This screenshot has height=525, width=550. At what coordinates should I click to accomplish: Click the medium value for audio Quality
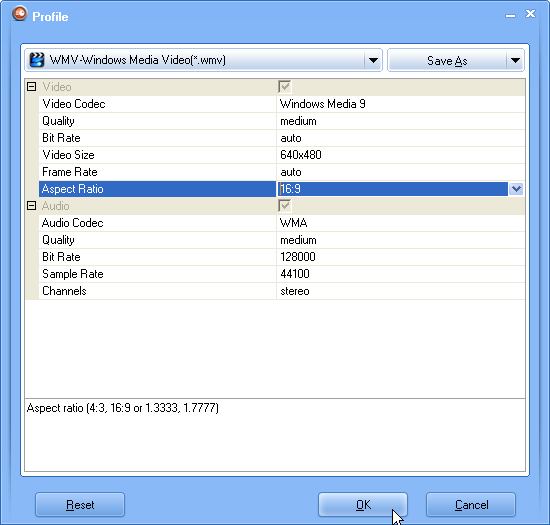298,240
